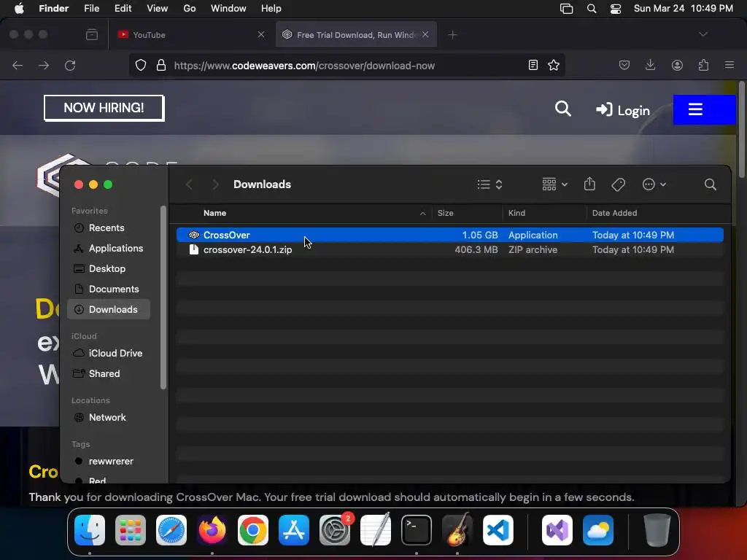Select Network in Finder sidebar

coord(107,417)
